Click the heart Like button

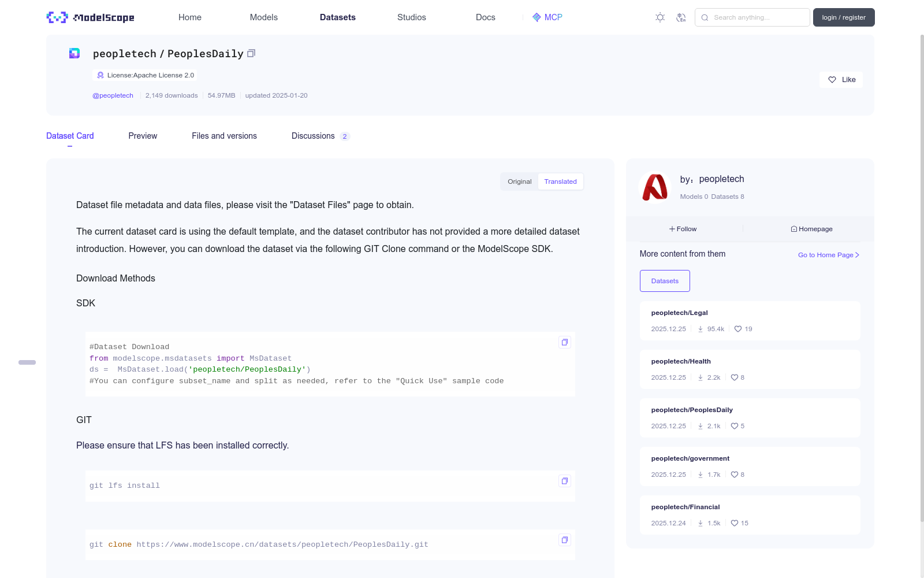tap(841, 80)
